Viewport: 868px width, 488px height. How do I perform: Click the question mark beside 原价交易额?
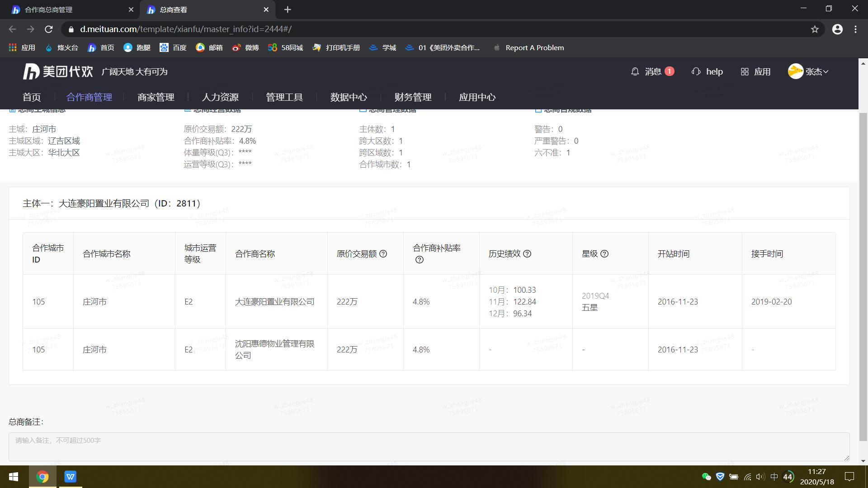point(383,254)
